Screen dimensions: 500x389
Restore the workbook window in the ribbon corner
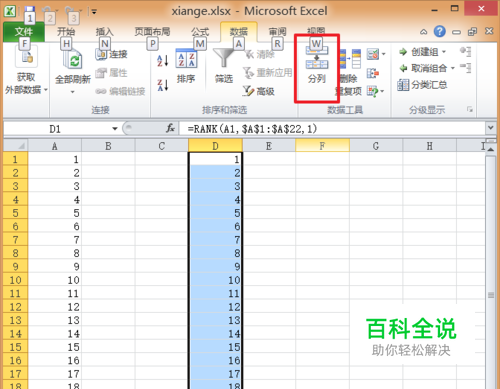pos(472,32)
